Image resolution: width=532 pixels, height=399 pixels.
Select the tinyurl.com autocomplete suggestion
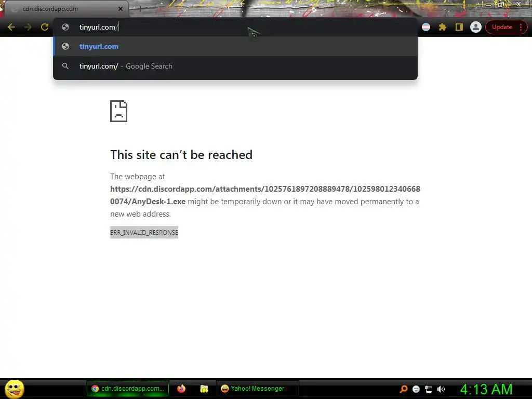pyautogui.click(x=235, y=46)
